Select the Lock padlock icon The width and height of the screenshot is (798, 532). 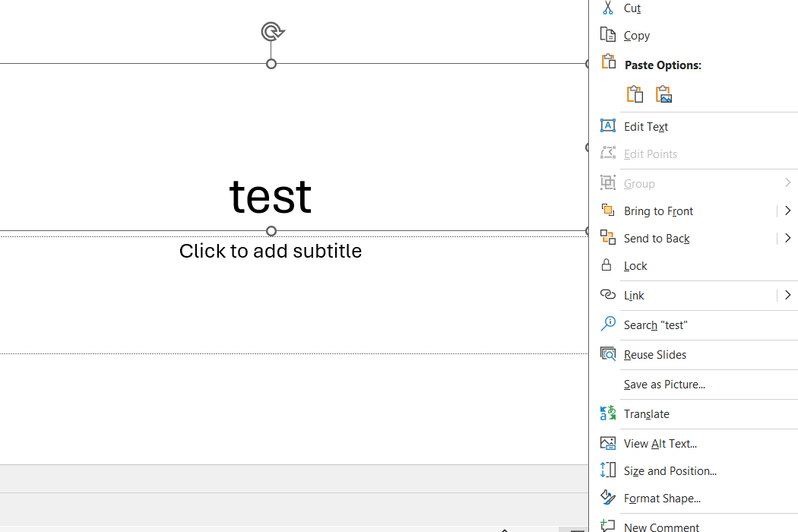click(x=607, y=264)
